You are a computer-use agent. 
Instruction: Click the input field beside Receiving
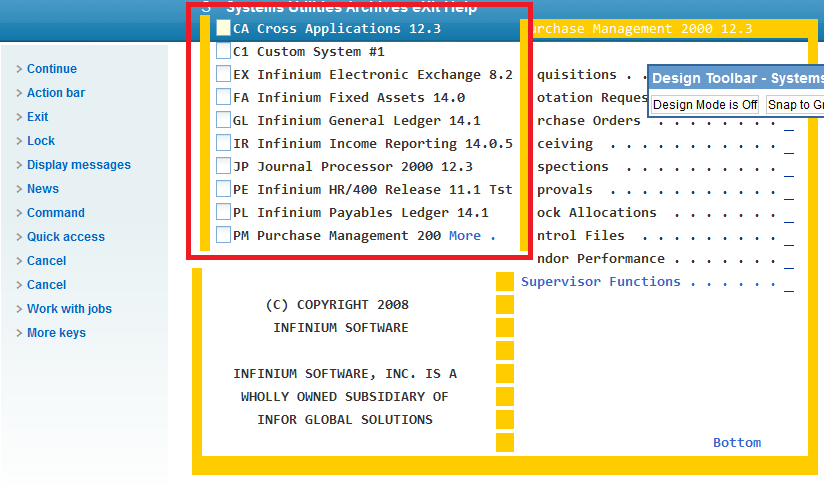click(x=788, y=147)
